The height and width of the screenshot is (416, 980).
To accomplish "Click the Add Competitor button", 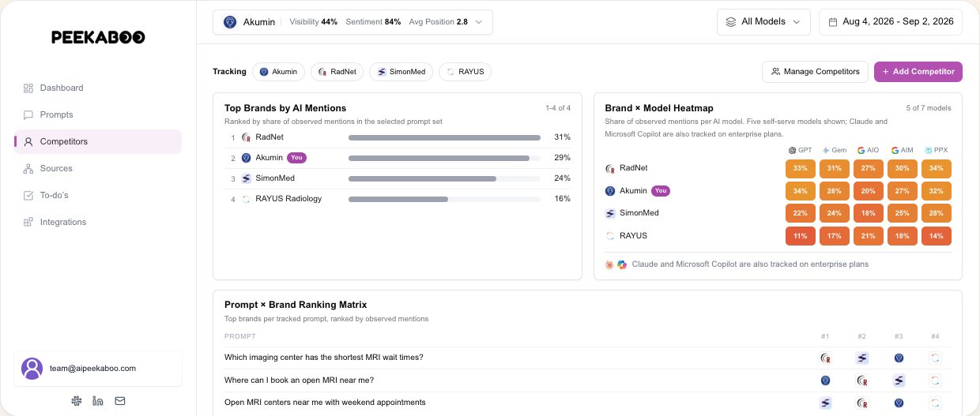I will [x=918, y=72].
